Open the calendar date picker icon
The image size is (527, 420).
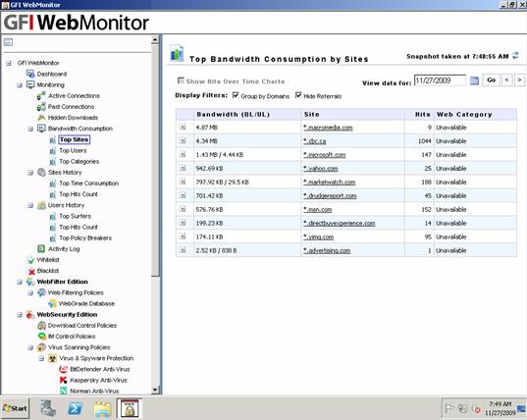click(474, 80)
